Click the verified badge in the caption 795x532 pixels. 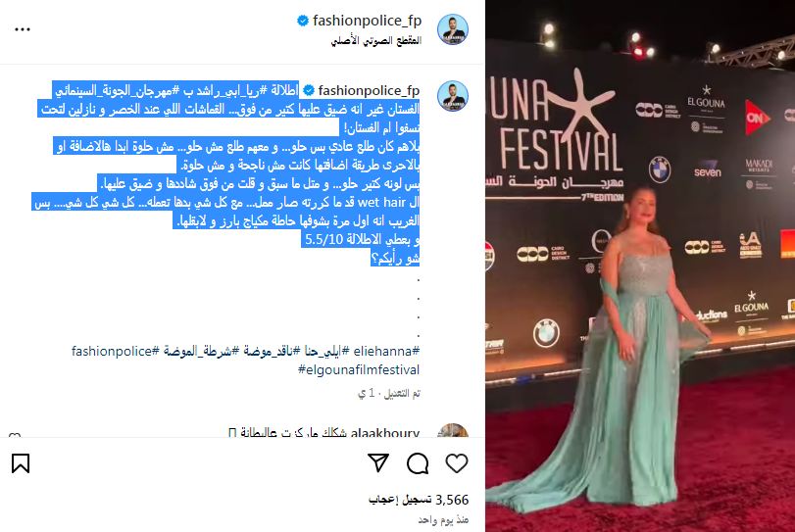(x=309, y=90)
